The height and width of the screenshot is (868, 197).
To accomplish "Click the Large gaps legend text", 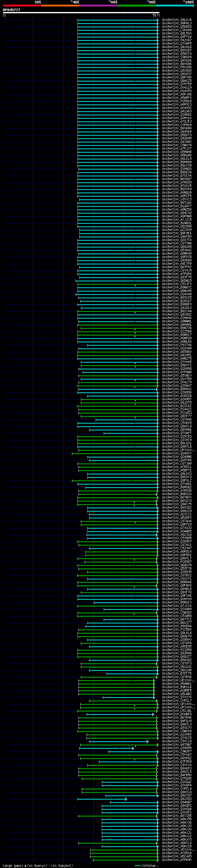I will [38, 865].
